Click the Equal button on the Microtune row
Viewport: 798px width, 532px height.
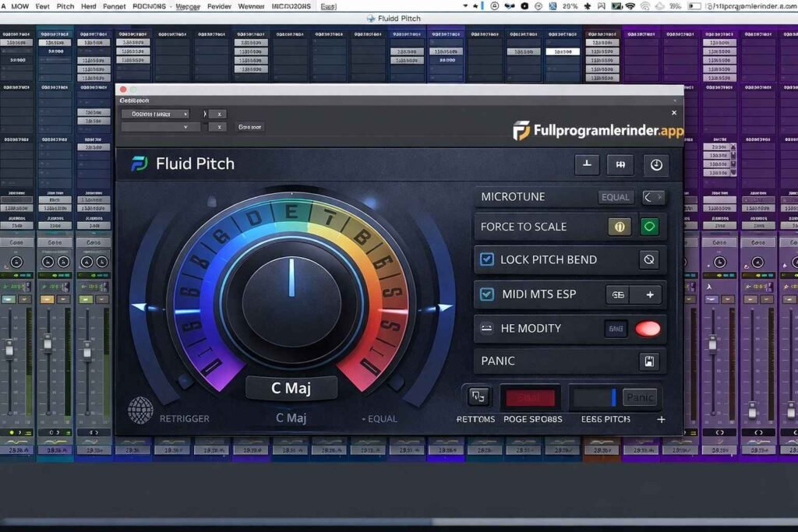pyautogui.click(x=615, y=196)
